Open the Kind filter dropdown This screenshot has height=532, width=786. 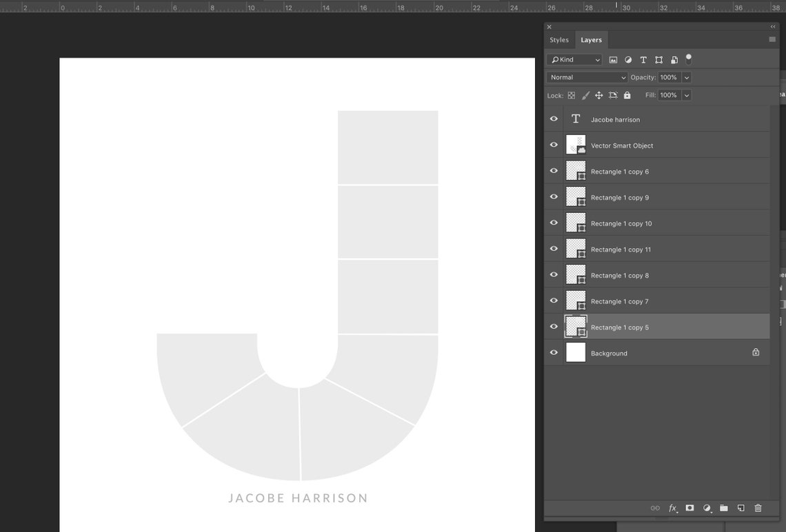574,60
